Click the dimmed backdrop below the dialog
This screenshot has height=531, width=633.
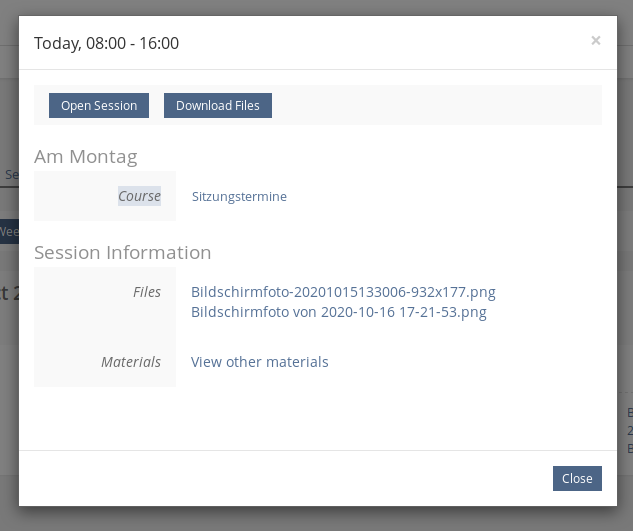[316, 518]
